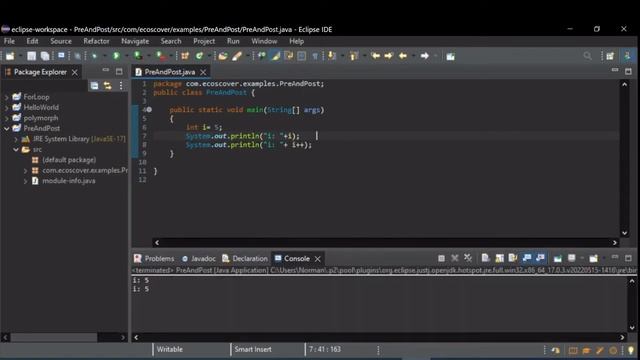
Task: Open the Project menu
Action: click(204, 41)
